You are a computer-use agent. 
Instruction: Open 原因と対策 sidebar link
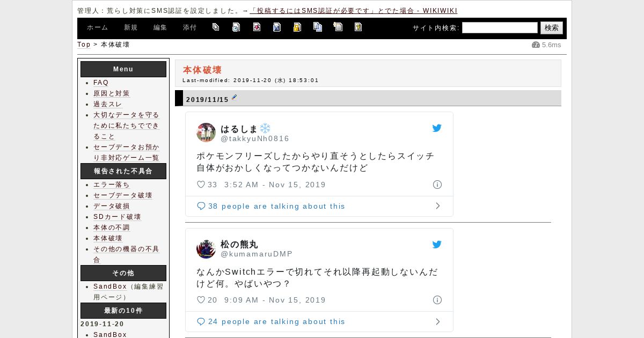(112, 93)
